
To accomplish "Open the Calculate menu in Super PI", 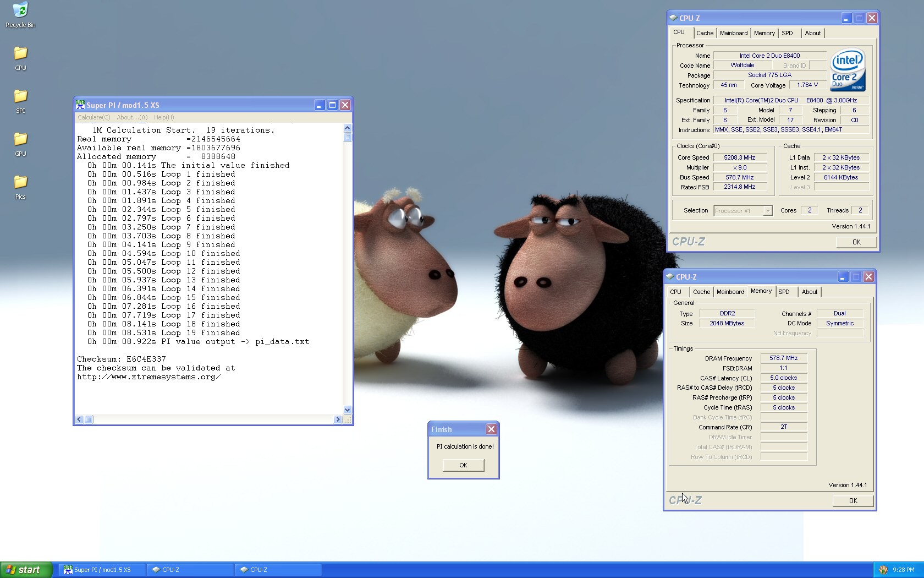I will coord(94,117).
